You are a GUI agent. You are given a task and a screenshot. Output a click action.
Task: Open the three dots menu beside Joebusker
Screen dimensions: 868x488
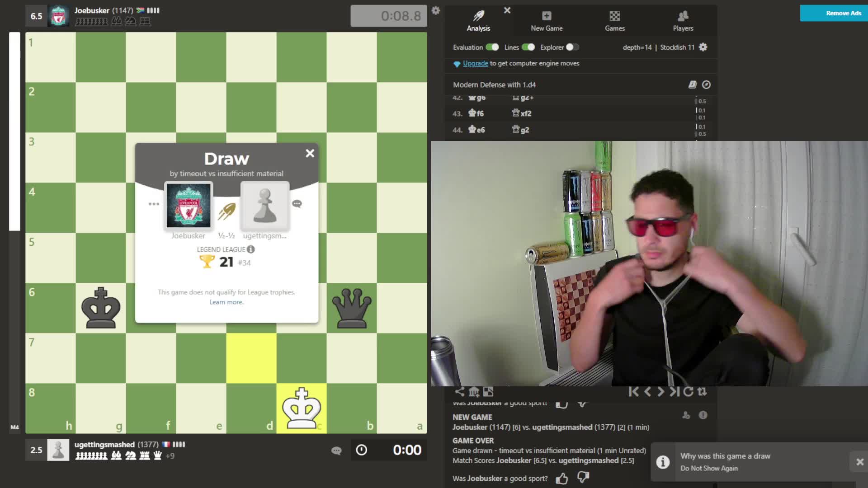point(154,204)
